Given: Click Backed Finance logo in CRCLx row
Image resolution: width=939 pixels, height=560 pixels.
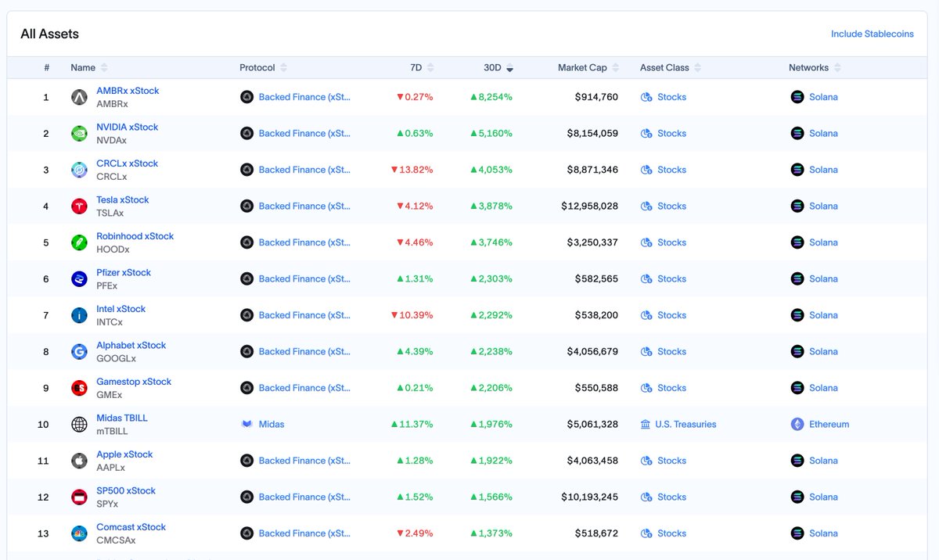Looking at the screenshot, I should click(246, 170).
